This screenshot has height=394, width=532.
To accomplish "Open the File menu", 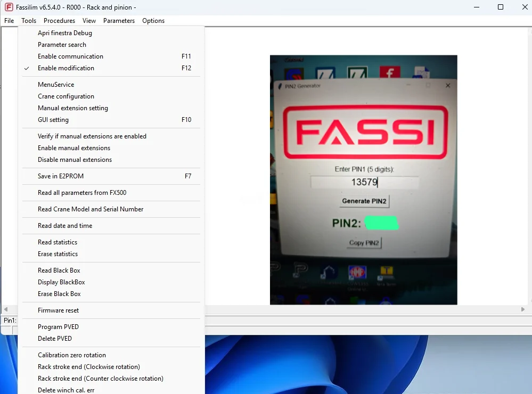I will 9,21.
